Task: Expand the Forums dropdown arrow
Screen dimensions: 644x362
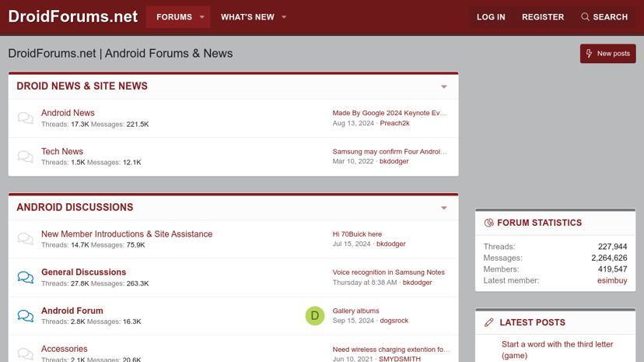Action: click(x=202, y=17)
